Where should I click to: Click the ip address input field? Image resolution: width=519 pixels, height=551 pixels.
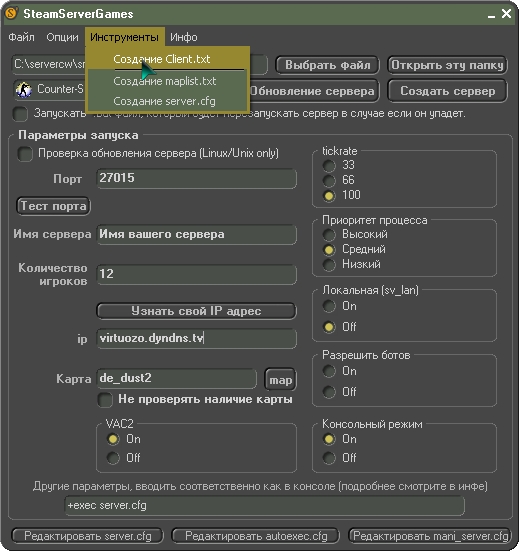click(196, 338)
